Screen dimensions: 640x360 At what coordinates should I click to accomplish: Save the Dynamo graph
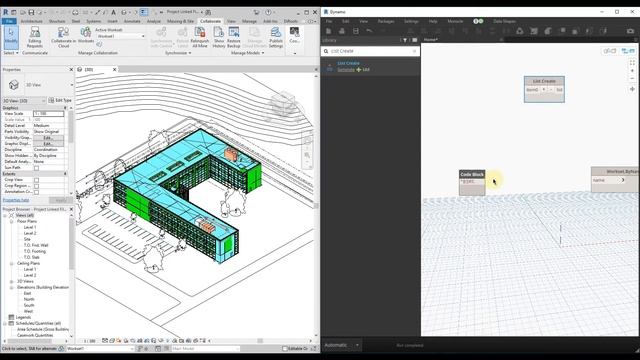(x=356, y=31)
